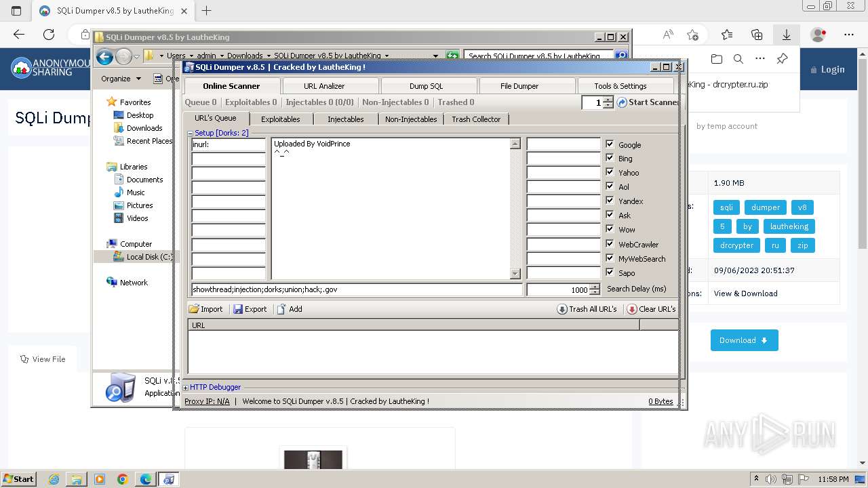This screenshot has height=488, width=868.
Task: Click the dork text box scrollbar
Action: [x=515, y=209]
